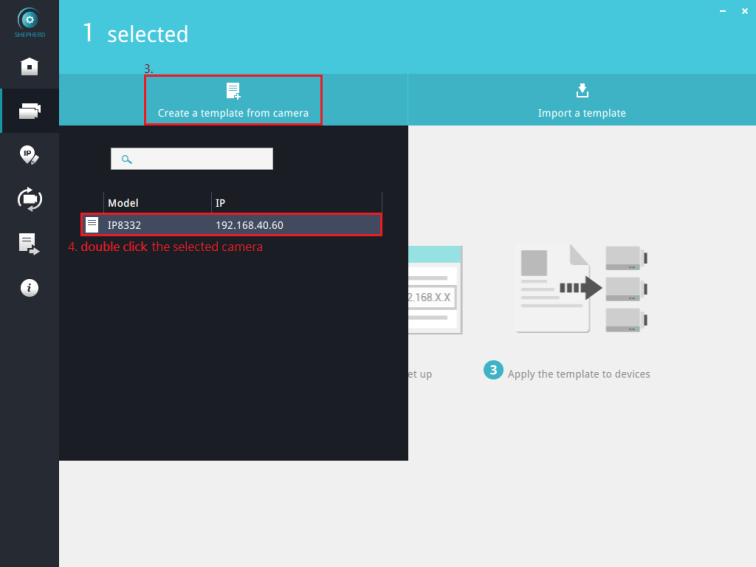Click the step 3 number badge
Viewport: 756px width, 567px height.
[493, 370]
